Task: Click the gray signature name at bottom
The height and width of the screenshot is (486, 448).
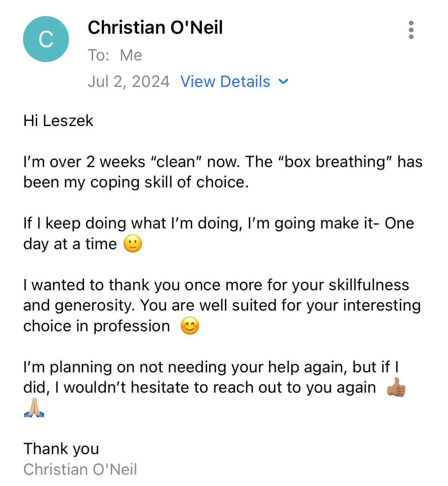Action: [80, 470]
